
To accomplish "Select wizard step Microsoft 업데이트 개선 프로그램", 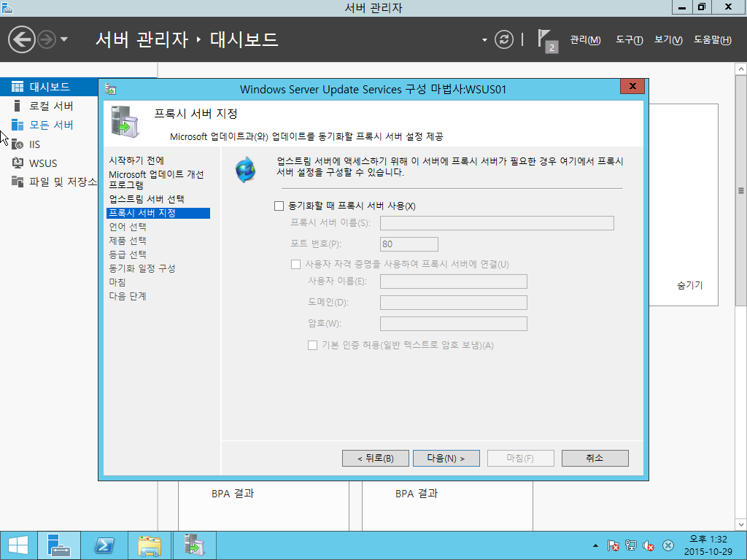I will 156,179.
